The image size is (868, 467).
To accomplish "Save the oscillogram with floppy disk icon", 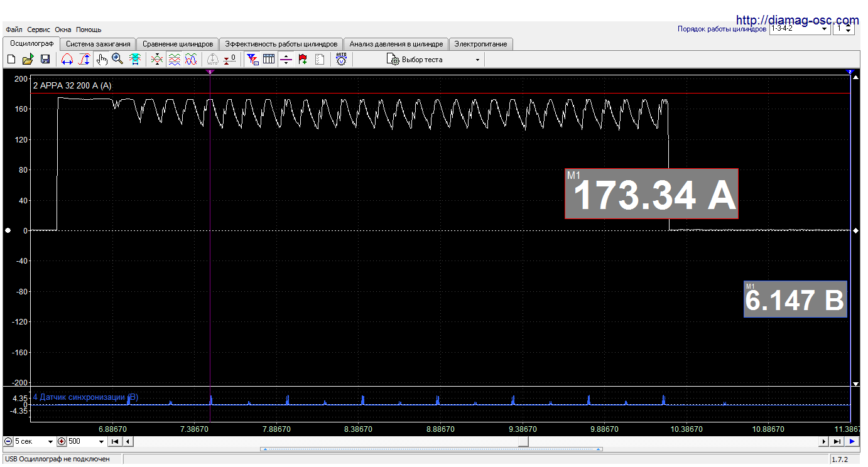I will tap(45, 59).
